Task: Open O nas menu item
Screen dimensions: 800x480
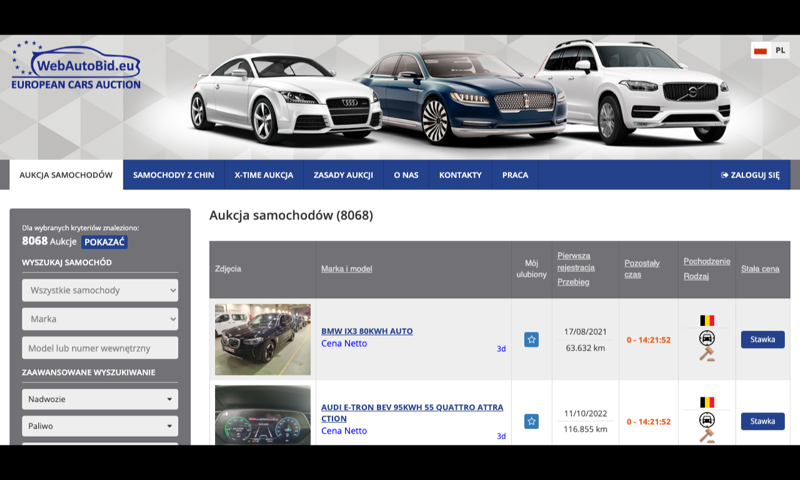Action: [x=406, y=175]
